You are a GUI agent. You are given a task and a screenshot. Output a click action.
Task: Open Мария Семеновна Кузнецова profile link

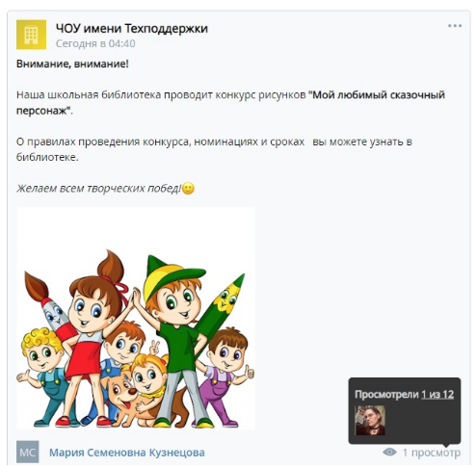[127, 453]
